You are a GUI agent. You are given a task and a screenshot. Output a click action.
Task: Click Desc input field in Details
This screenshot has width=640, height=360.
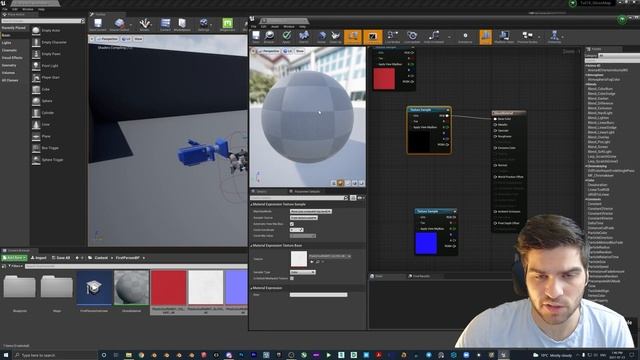coord(318,295)
